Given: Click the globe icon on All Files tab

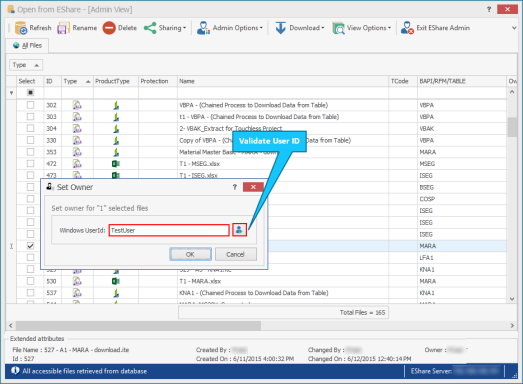Looking at the screenshot, I should tap(16, 45).
